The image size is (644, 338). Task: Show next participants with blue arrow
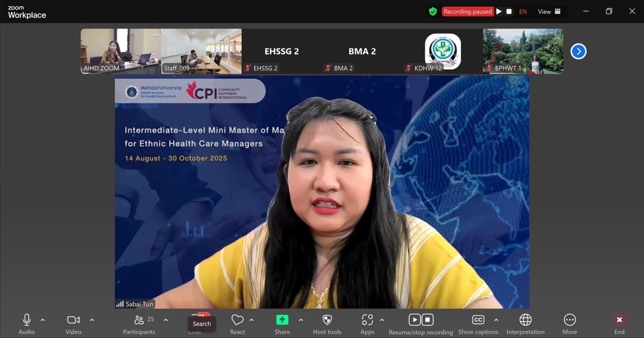578,51
